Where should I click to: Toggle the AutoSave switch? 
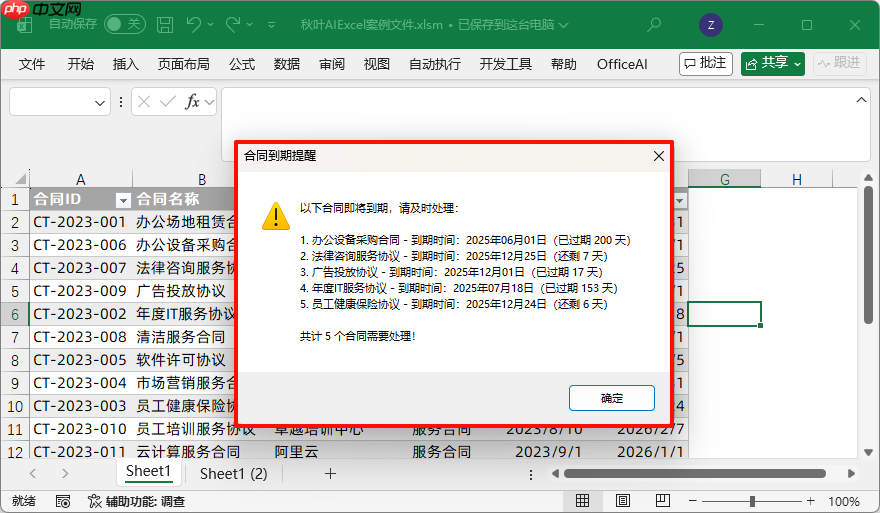click(x=125, y=24)
